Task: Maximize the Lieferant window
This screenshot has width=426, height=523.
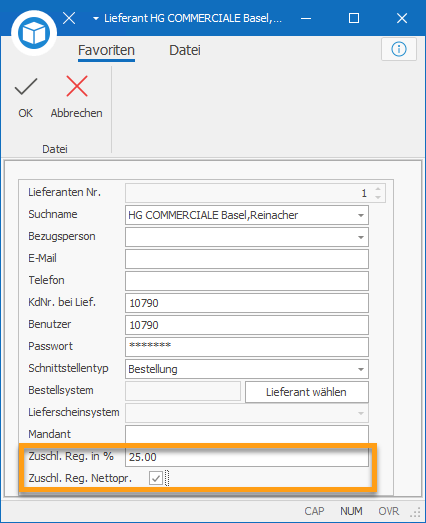Action: point(354,18)
